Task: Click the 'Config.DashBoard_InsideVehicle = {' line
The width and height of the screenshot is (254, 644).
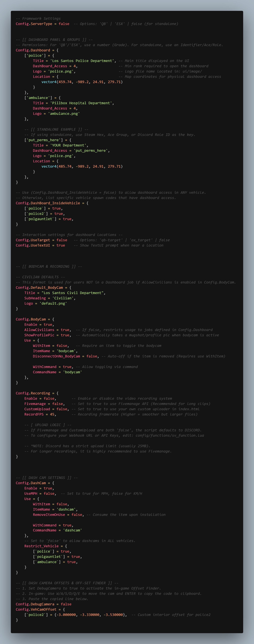Action: (x=52, y=203)
